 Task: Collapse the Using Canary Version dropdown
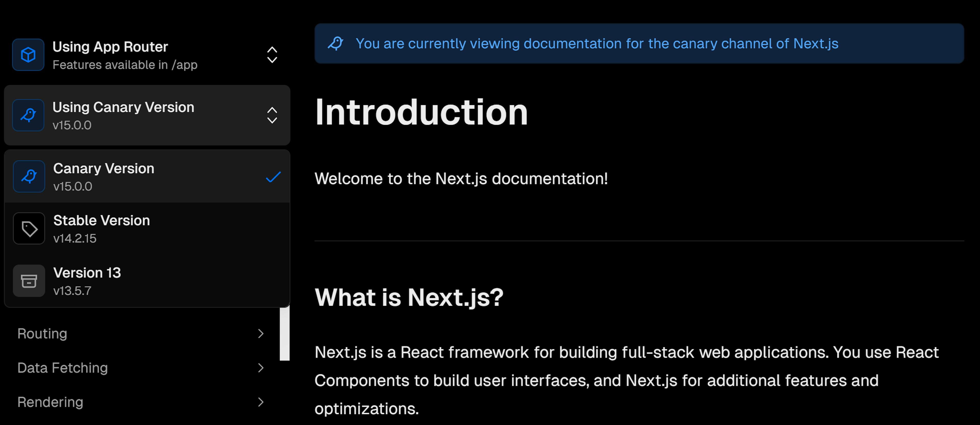[x=272, y=115]
